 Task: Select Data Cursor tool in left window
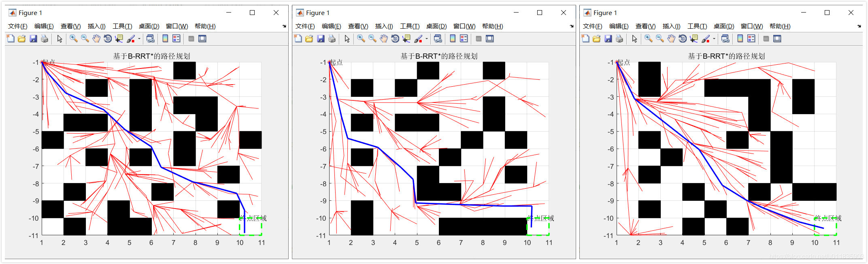click(x=119, y=38)
